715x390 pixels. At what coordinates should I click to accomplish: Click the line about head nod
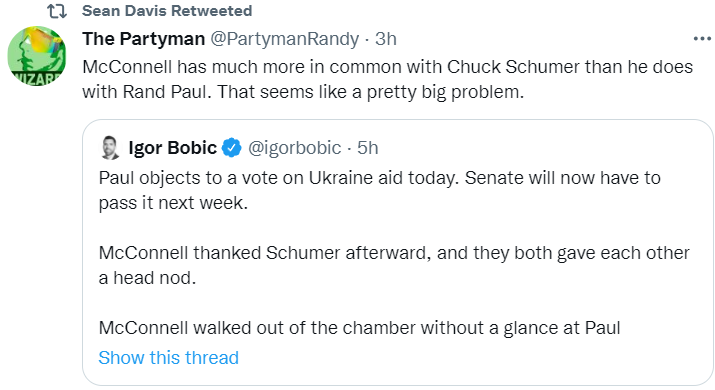click(x=147, y=277)
